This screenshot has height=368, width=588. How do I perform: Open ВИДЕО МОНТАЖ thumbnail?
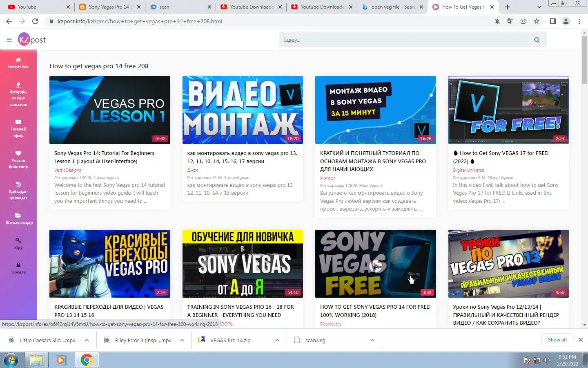(243, 110)
